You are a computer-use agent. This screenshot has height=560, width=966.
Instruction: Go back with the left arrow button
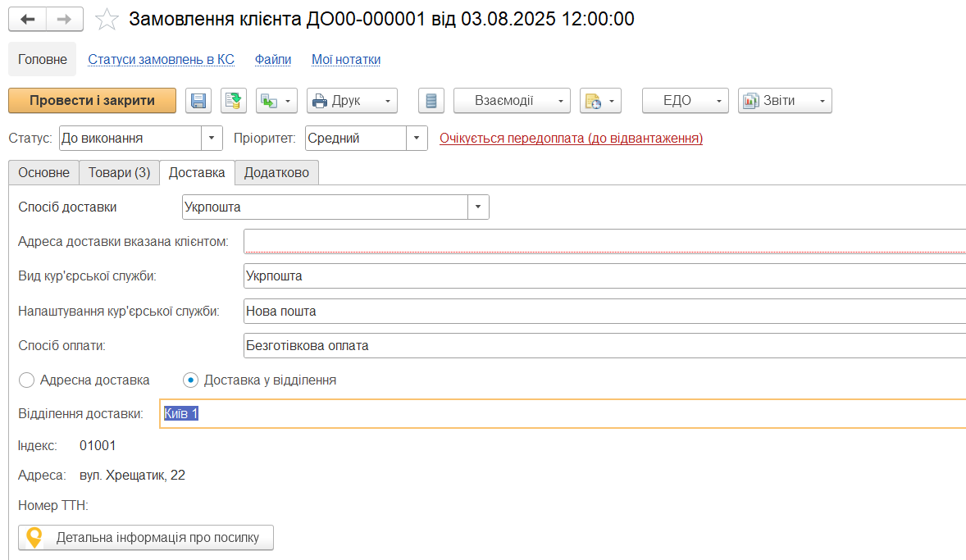pos(27,19)
